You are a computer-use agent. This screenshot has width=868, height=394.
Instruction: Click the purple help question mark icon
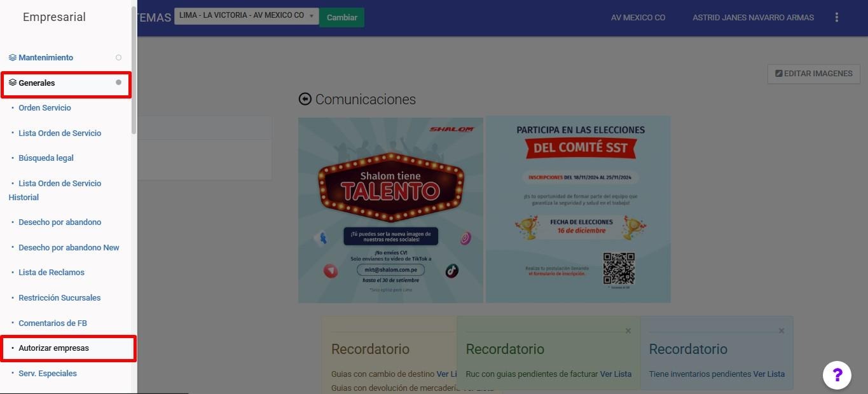click(837, 375)
